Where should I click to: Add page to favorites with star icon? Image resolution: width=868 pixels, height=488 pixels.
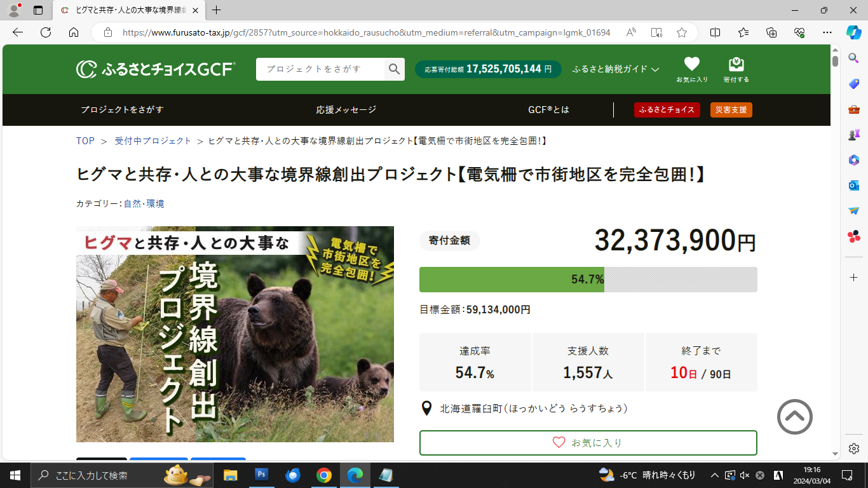(682, 32)
